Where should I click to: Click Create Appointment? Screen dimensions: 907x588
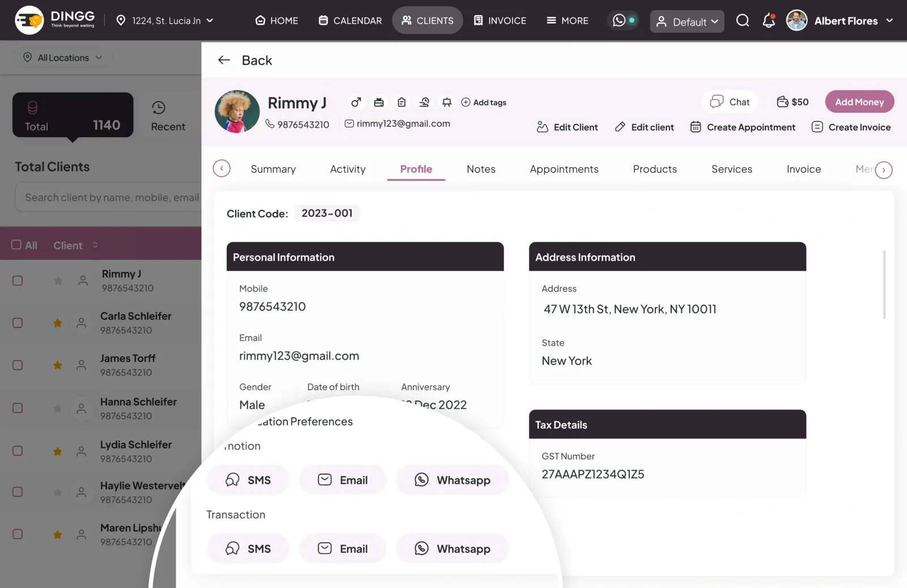pyautogui.click(x=743, y=127)
